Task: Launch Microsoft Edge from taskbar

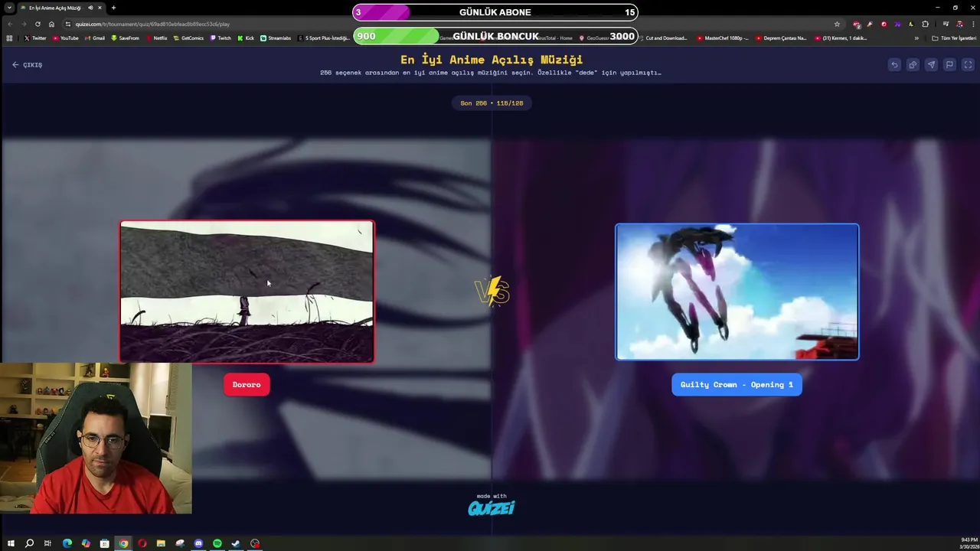Action: click(67, 543)
